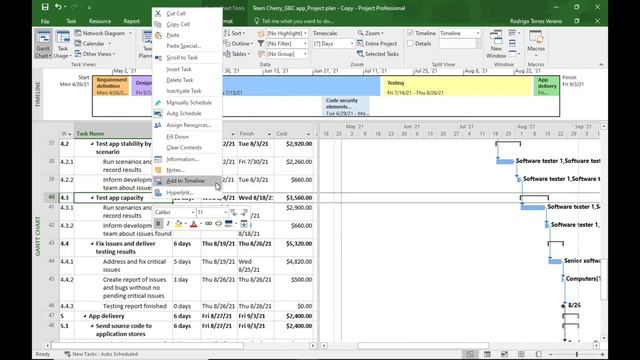The width and height of the screenshot is (640, 360).
Task: Choose Assign Resources in context menu
Action: tap(187, 125)
